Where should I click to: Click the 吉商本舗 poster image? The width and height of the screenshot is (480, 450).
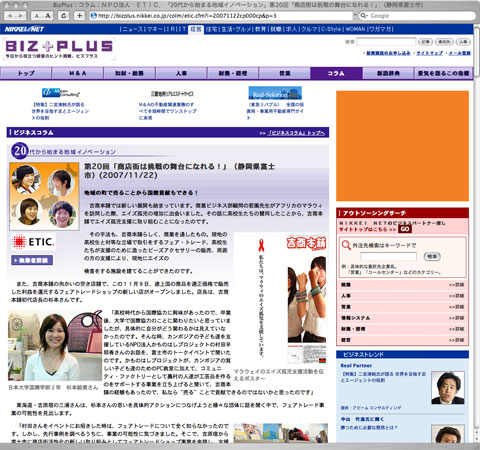pyautogui.click(x=281, y=299)
